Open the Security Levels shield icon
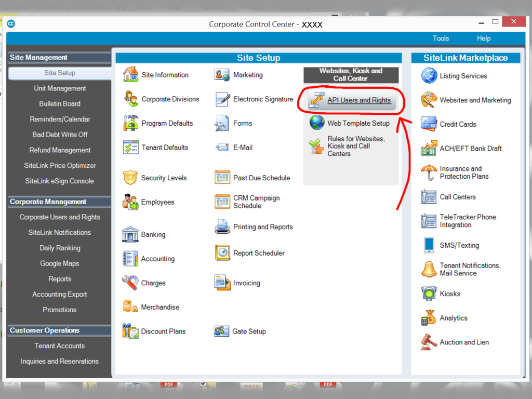Viewport: 532px width, 399px height. click(x=130, y=178)
